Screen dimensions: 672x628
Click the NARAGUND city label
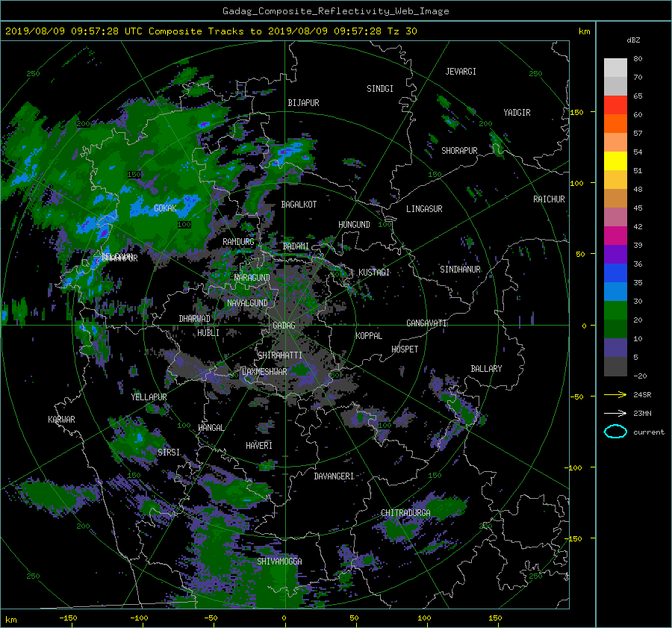point(252,278)
